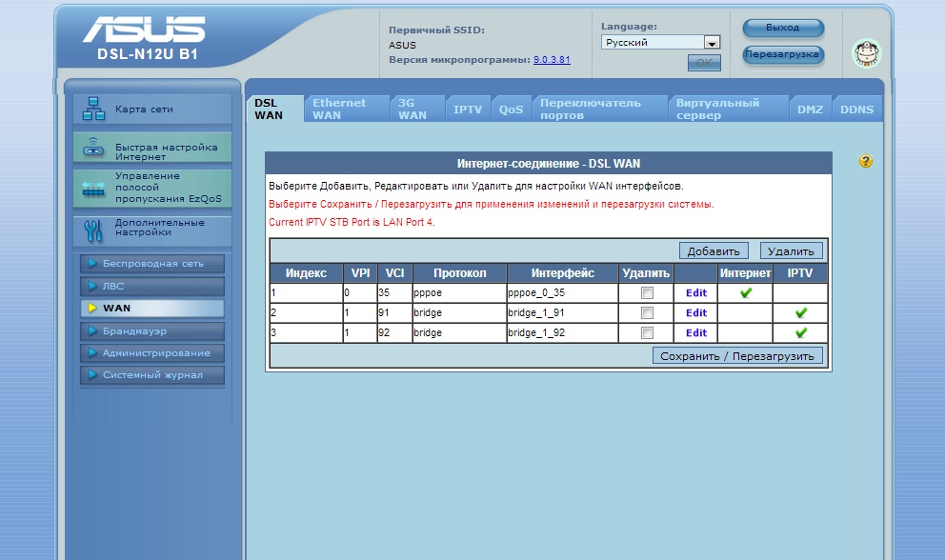945x560 pixels.
Task: Open firmware version 9.0.3.81 link
Action: (x=552, y=60)
